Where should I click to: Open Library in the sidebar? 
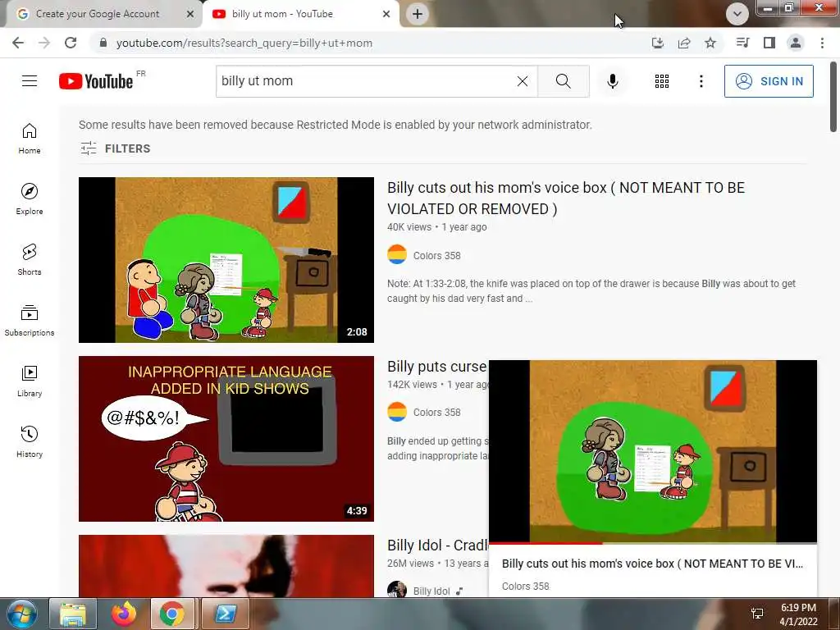pyautogui.click(x=30, y=381)
